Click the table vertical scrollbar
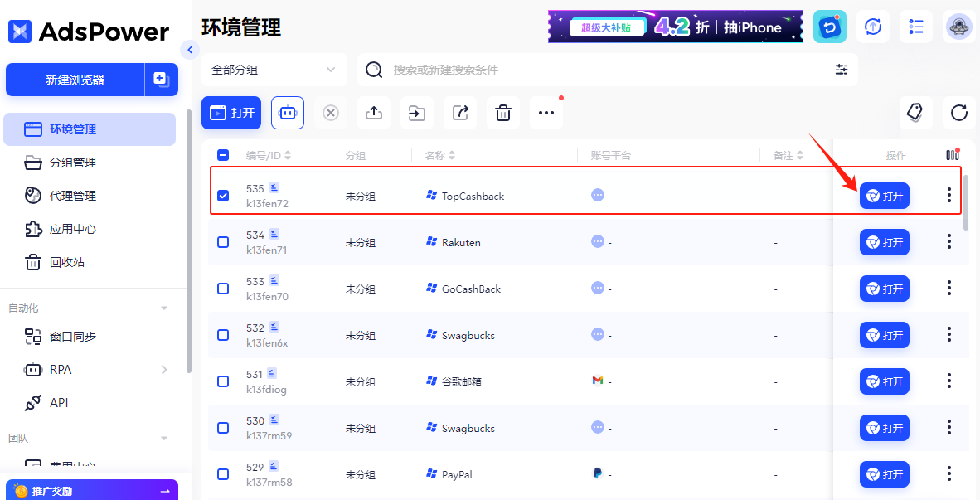Viewport: 980px width, 500px height. [966, 202]
